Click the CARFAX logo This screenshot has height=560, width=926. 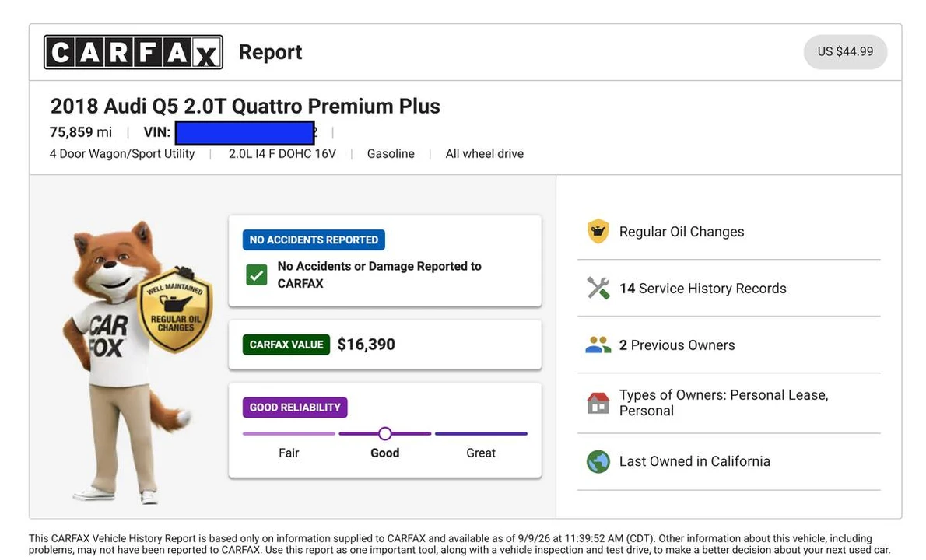click(x=134, y=52)
